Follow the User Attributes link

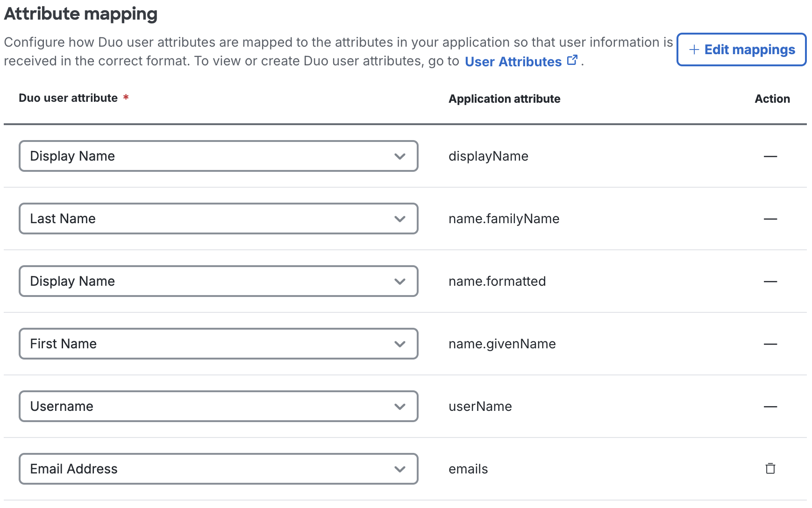coord(513,62)
